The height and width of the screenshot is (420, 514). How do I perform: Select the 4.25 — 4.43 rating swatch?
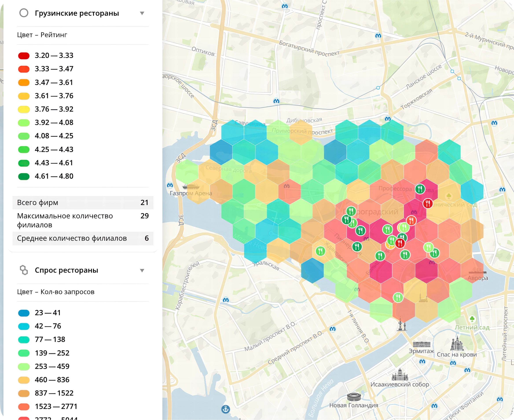pos(24,150)
